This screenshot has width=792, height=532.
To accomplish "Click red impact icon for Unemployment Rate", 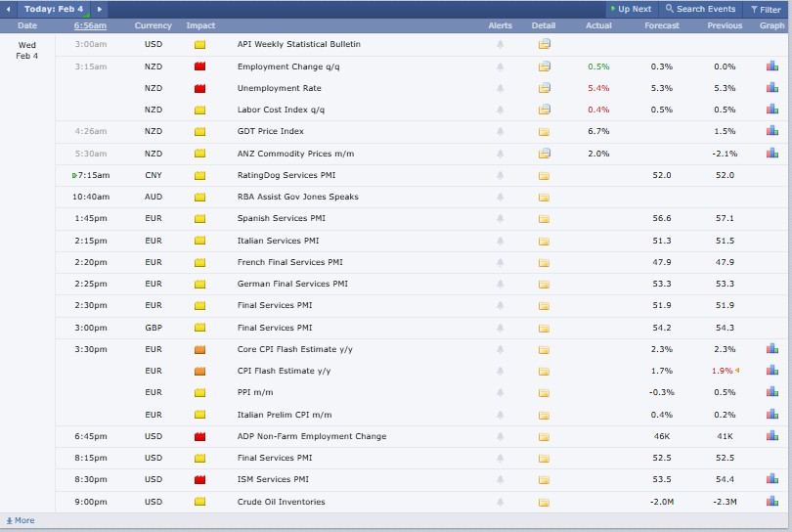I will pyautogui.click(x=199, y=88).
